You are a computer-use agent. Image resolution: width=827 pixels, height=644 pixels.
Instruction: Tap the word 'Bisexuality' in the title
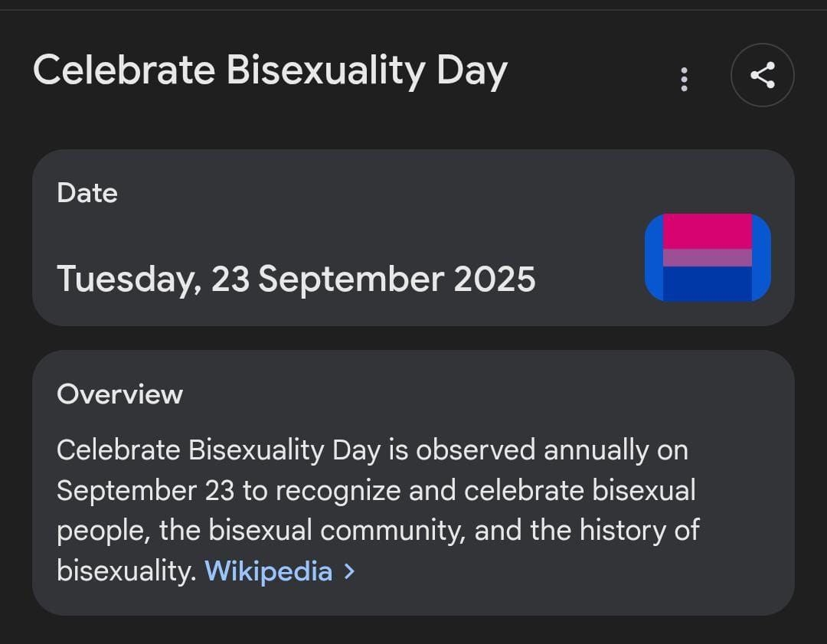click(325, 70)
